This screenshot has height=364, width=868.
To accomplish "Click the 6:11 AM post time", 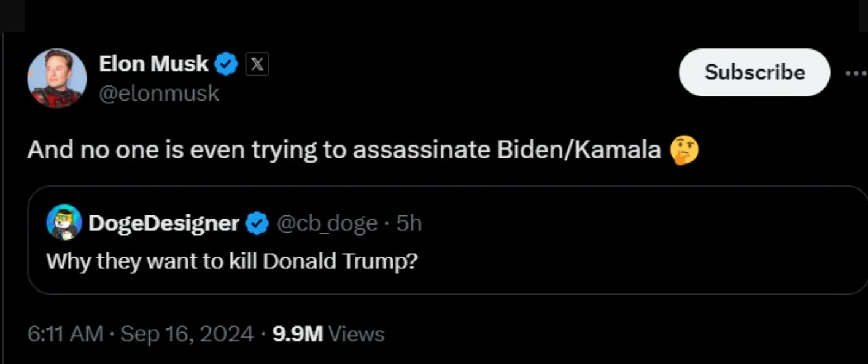I will click(65, 334).
